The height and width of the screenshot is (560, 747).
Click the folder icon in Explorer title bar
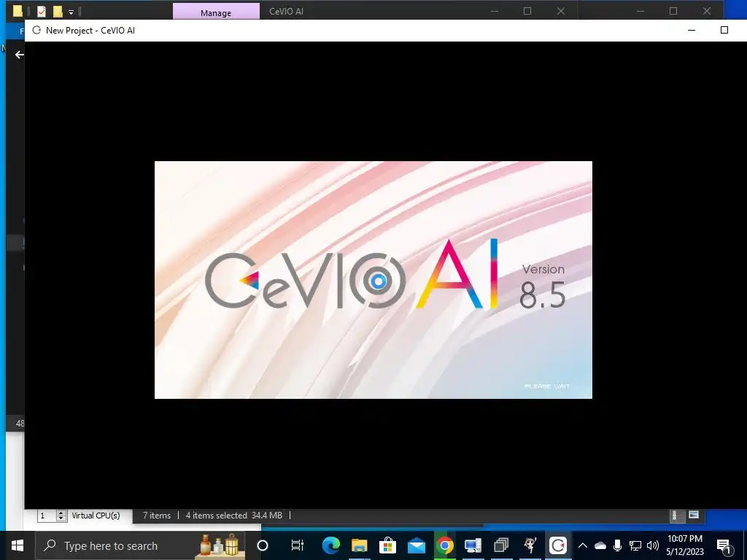(x=18, y=11)
